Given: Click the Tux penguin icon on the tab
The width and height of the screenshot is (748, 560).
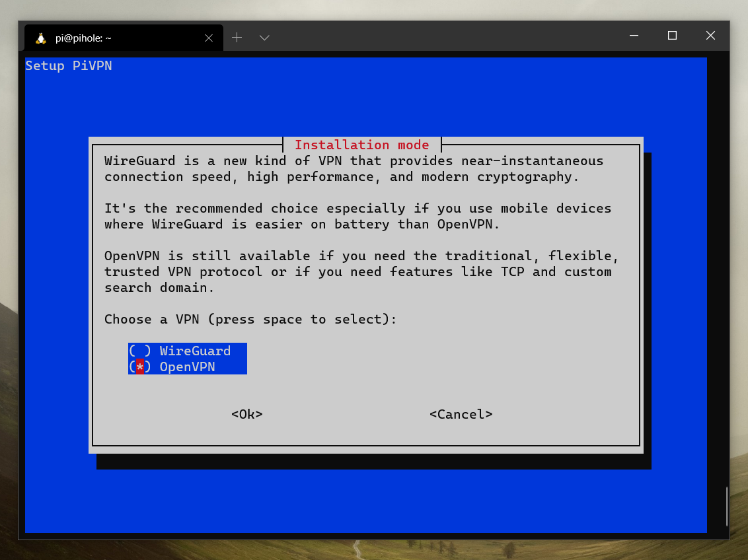Looking at the screenshot, I should 40,37.
